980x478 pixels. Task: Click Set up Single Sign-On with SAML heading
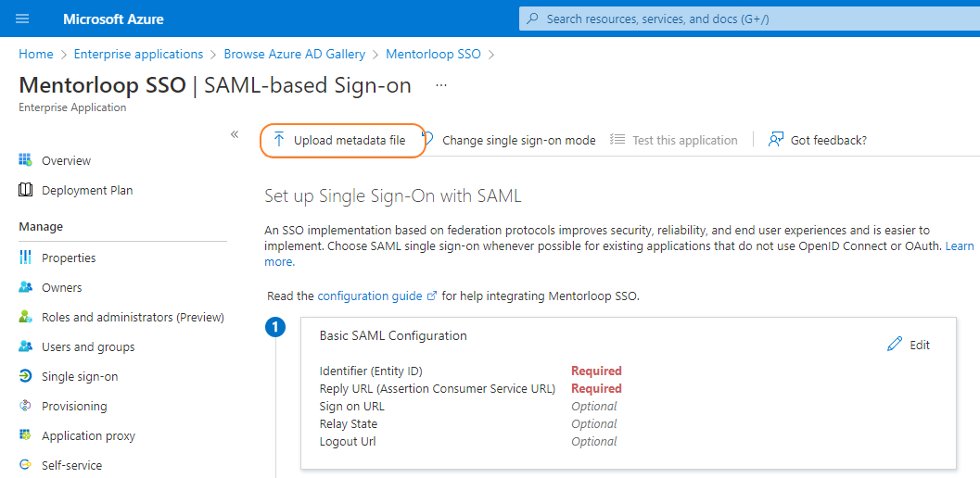tap(393, 196)
